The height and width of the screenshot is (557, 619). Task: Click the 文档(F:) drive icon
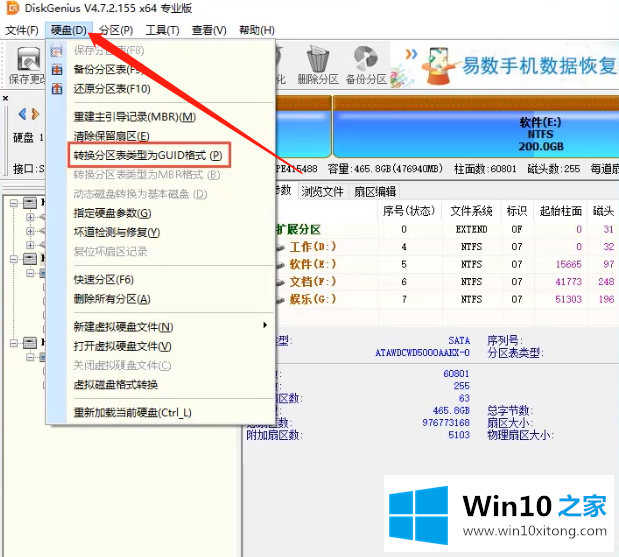coord(280,283)
